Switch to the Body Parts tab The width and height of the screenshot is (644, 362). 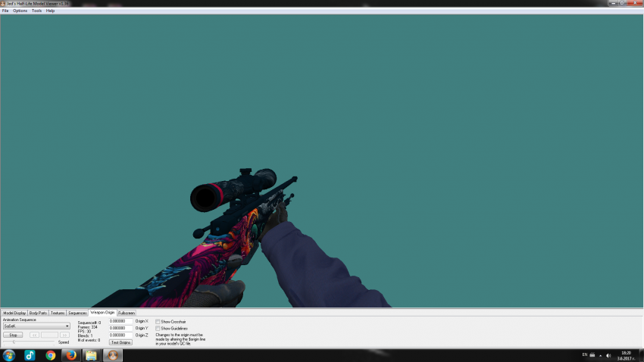click(x=38, y=313)
